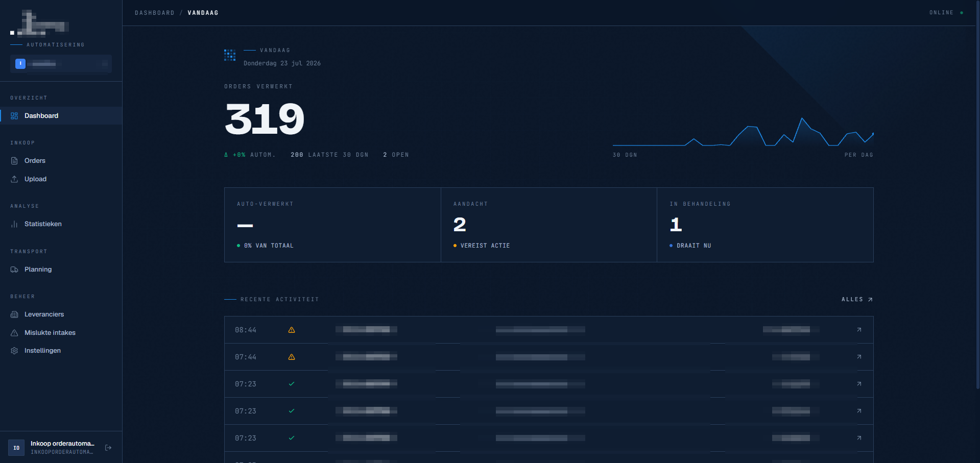Click the Mislukte intakes warning icon

[14, 333]
